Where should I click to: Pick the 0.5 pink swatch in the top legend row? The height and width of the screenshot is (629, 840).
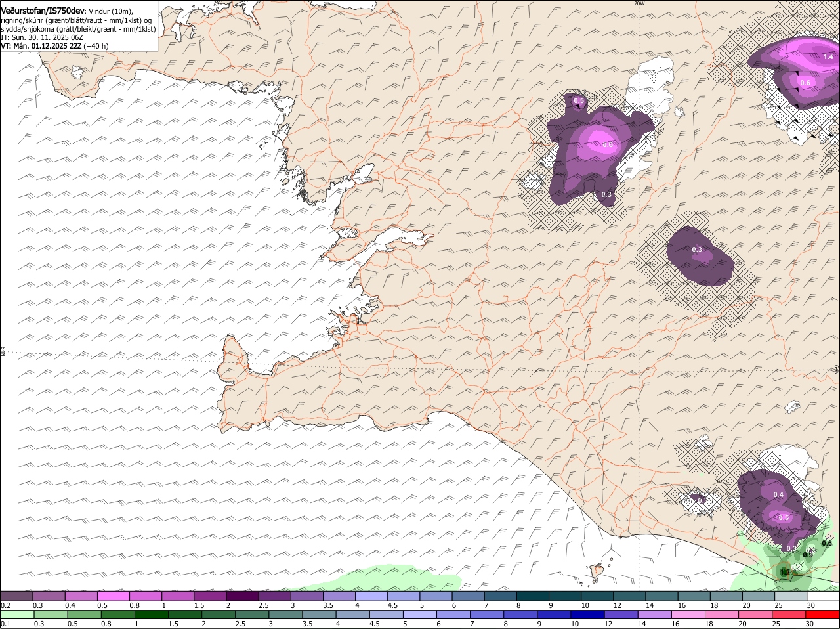pyautogui.click(x=113, y=596)
